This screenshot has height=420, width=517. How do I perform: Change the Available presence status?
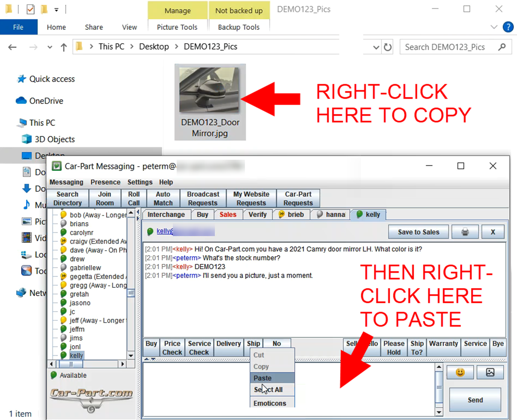[68, 375]
